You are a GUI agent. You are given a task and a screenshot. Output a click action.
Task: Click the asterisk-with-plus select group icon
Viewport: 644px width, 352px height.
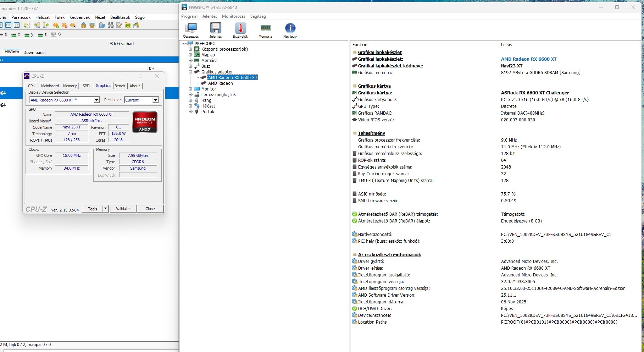[56, 25]
